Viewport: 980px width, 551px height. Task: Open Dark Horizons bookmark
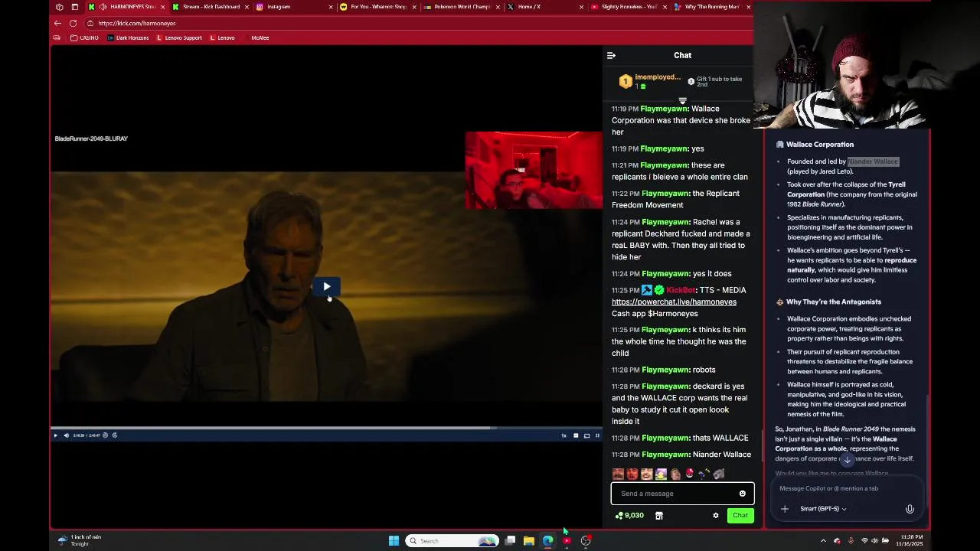[x=128, y=37]
